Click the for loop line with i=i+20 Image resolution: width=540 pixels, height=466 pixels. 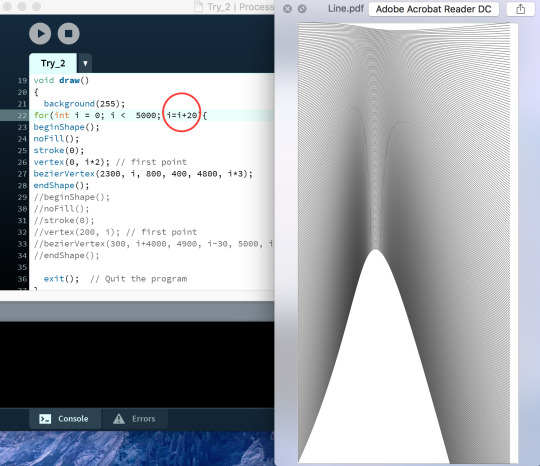[x=120, y=115]
